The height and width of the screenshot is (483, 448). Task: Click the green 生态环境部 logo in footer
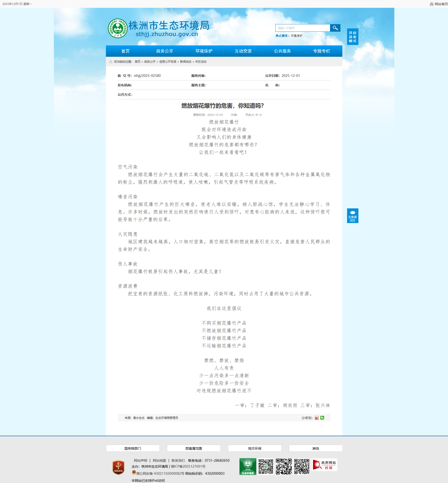click(248, 466)
